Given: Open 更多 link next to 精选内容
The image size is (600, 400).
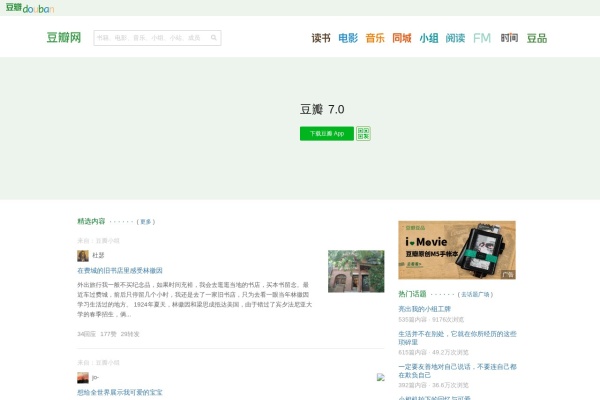Looking at the screenshot, I should [146, 222].
